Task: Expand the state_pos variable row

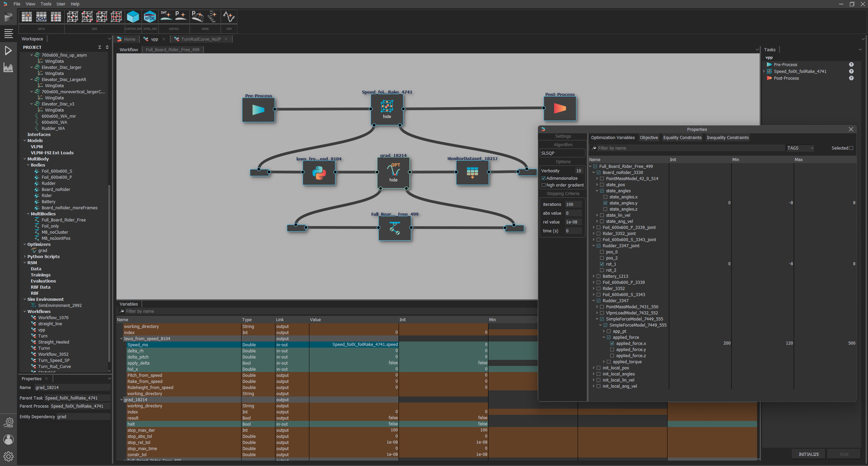Action: (597, 185)
